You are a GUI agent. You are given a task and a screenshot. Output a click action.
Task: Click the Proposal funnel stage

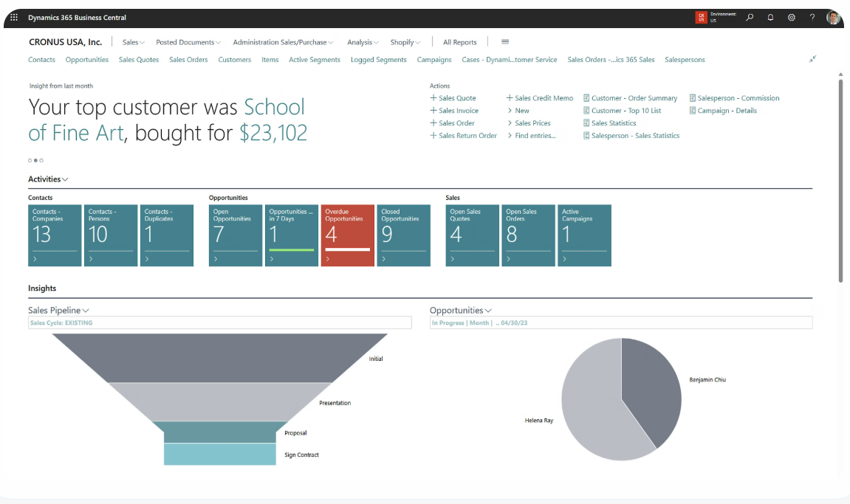pos(219,432)
